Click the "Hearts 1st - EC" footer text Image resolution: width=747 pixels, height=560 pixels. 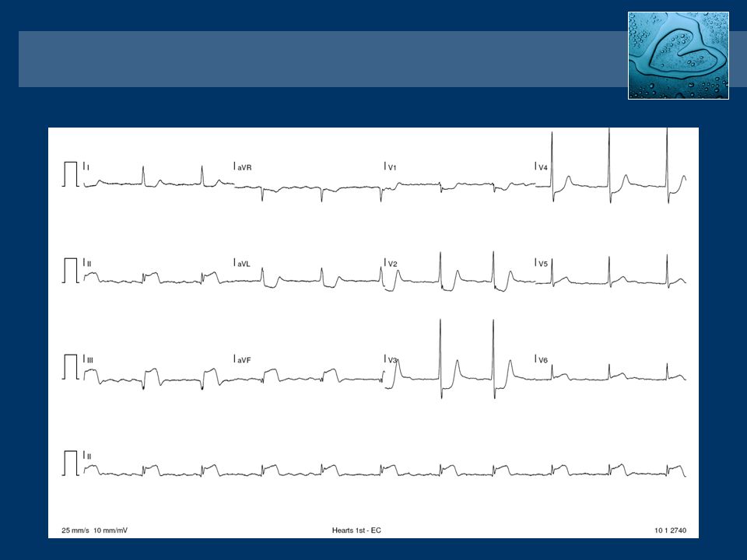click(x=356, y=530)
